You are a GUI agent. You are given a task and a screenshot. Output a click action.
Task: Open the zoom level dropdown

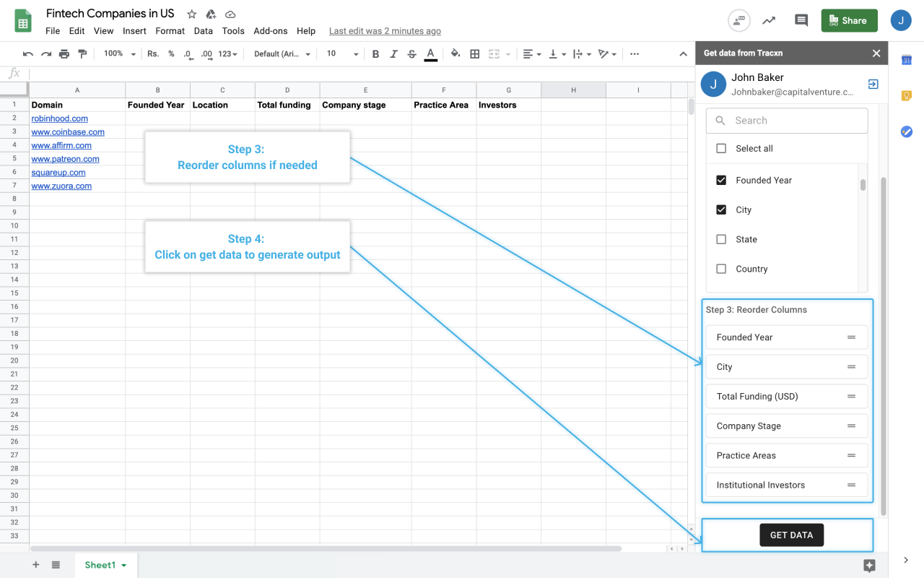119,54
